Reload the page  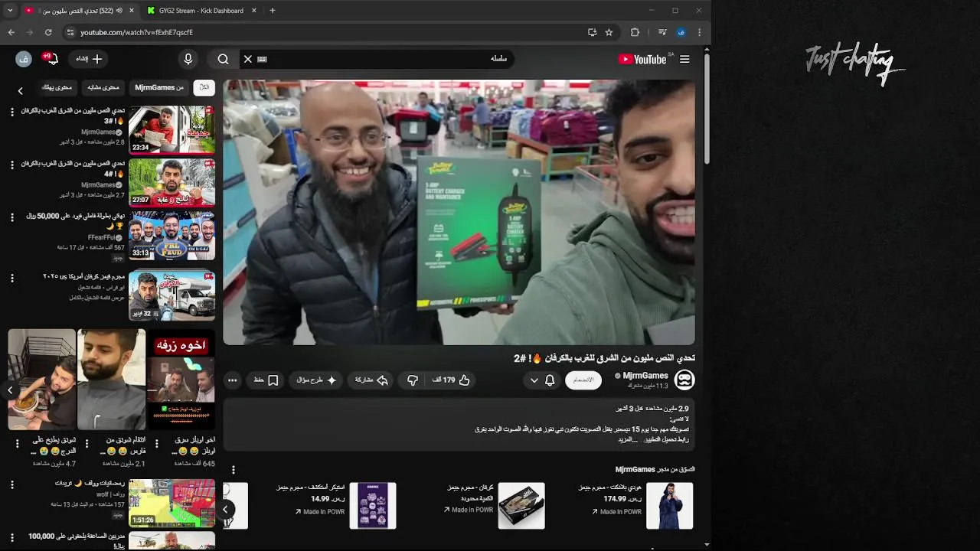[48, 32]
